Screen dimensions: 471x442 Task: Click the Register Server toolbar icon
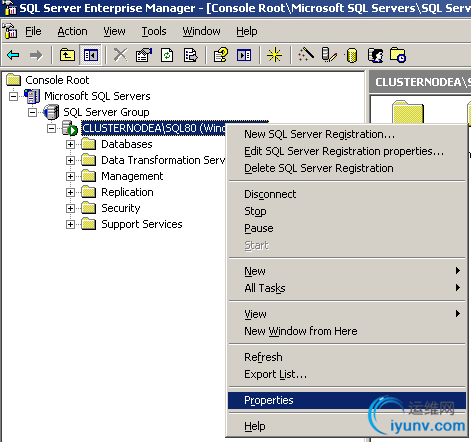(329, 55)
